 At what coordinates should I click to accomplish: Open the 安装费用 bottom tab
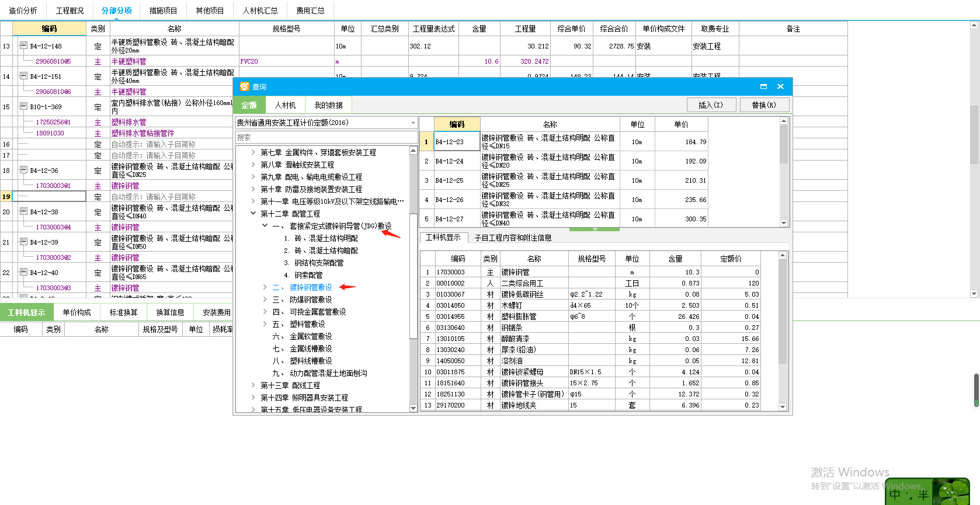216,312
